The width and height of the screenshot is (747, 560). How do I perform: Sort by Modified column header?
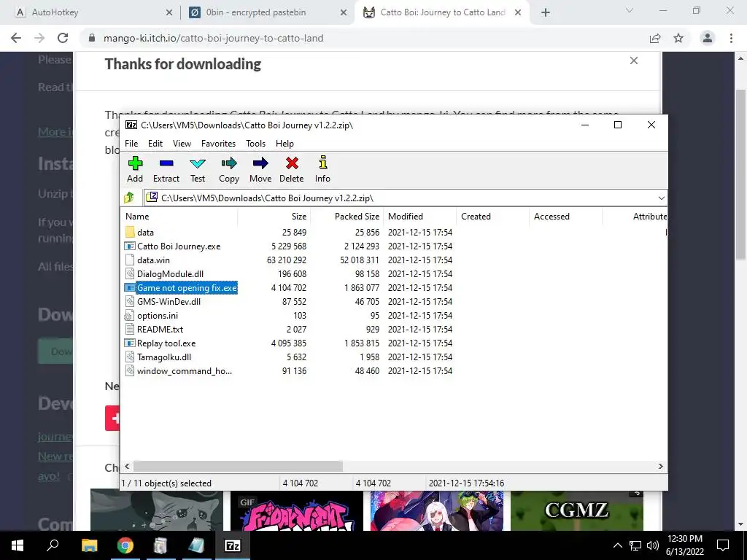419,216
